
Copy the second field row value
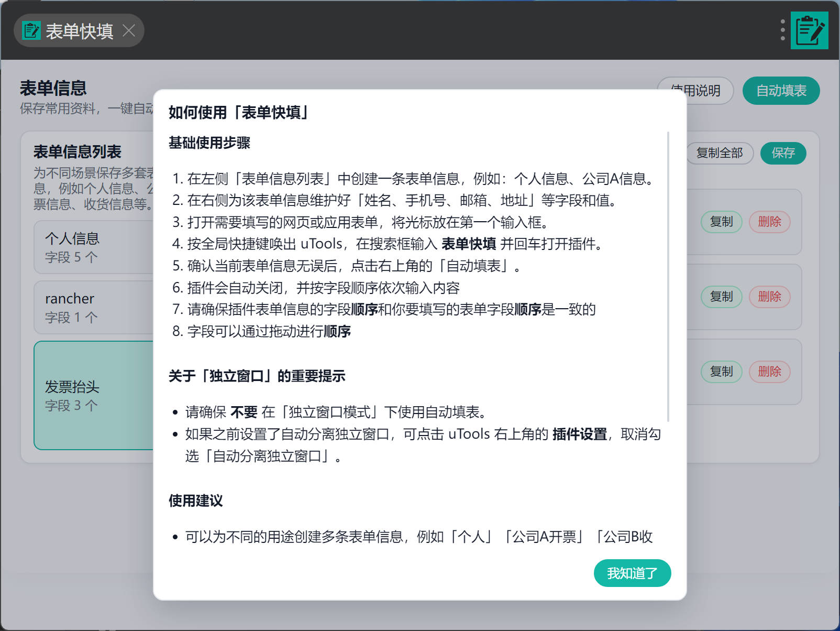[x=721, y=297]
